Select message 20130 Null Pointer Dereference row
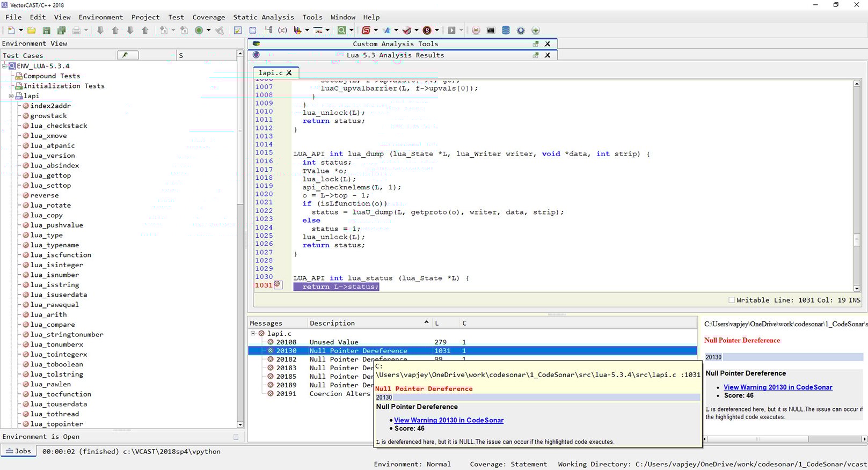The image size is (868, 470). (x=472, y=351)
